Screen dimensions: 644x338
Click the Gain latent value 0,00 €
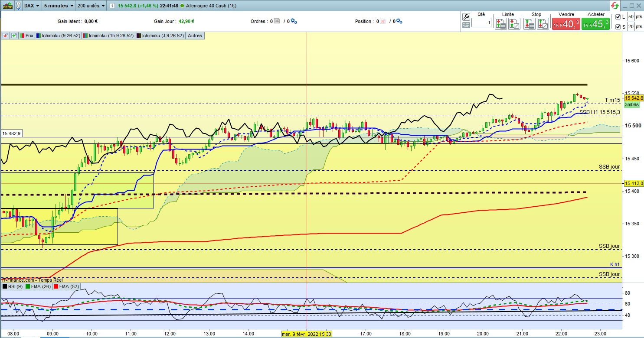(91, 21)
